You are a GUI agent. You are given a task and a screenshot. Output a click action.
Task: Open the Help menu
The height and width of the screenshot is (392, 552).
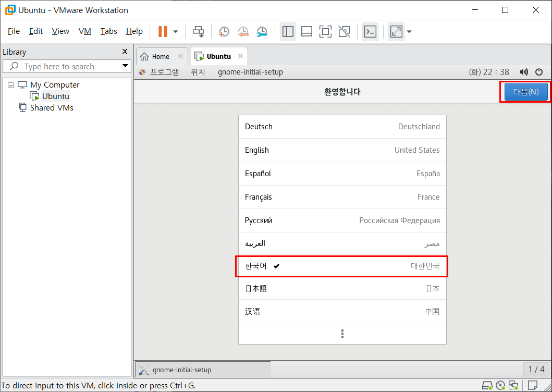(134, 31)
